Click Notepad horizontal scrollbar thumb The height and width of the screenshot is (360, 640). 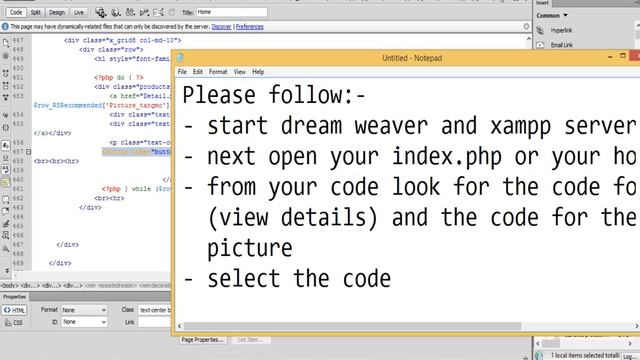[x=352, y=326]
